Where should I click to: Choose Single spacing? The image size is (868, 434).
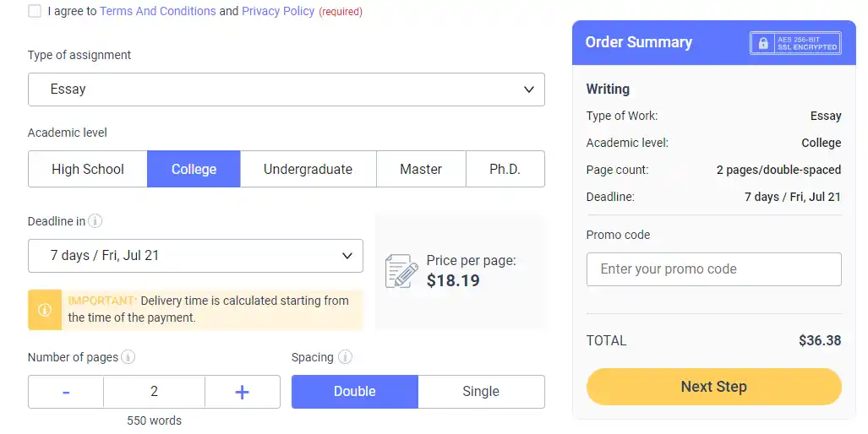[x=481, y=392]
